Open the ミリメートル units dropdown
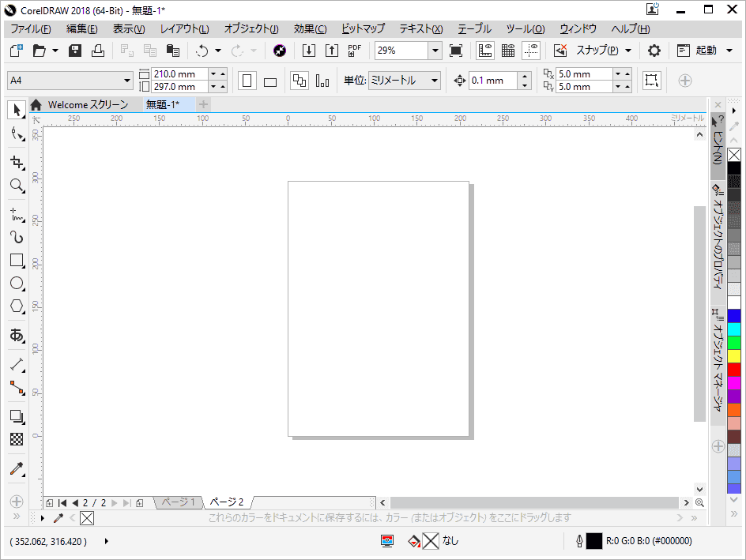This screenshot has width=746, height=560. [435, 81]
